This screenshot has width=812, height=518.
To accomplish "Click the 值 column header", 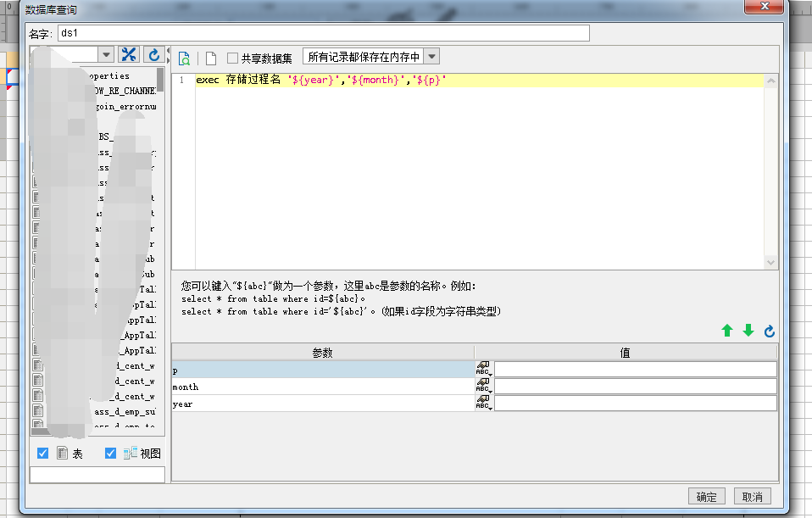I will pos(626,353).
